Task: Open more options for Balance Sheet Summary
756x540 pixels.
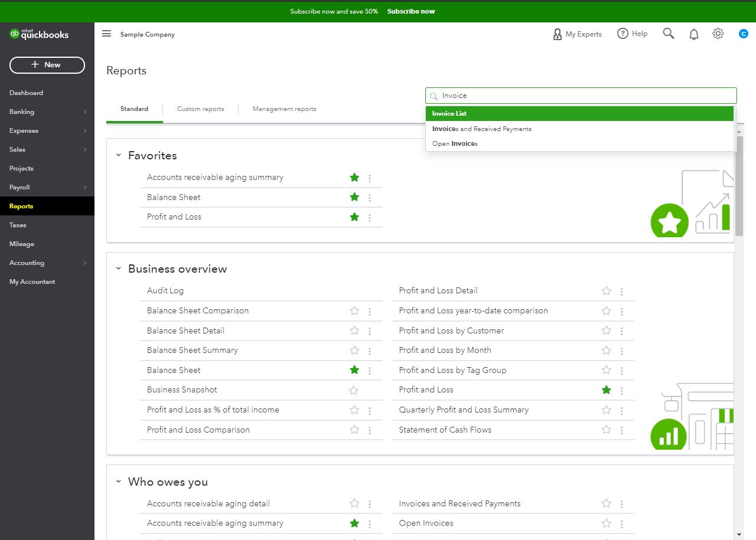Action: coord(370,351)
